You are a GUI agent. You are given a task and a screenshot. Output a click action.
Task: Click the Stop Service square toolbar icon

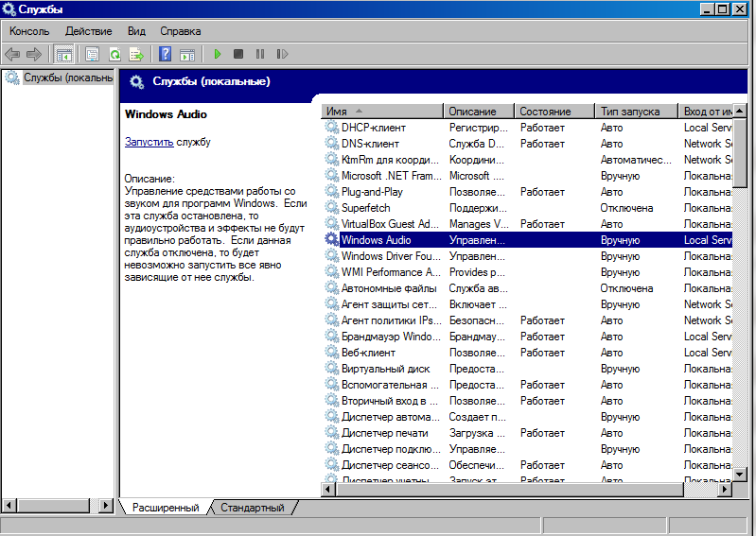click(238, 55)
